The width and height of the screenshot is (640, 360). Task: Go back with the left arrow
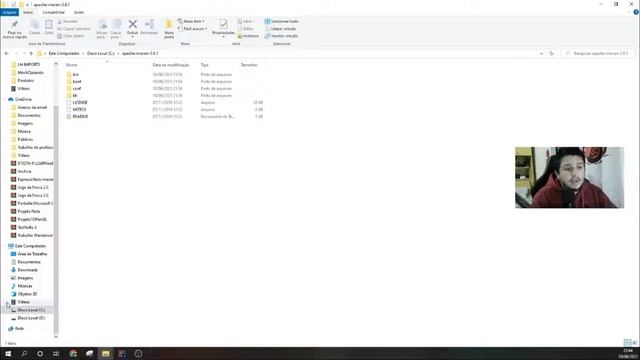7,53
